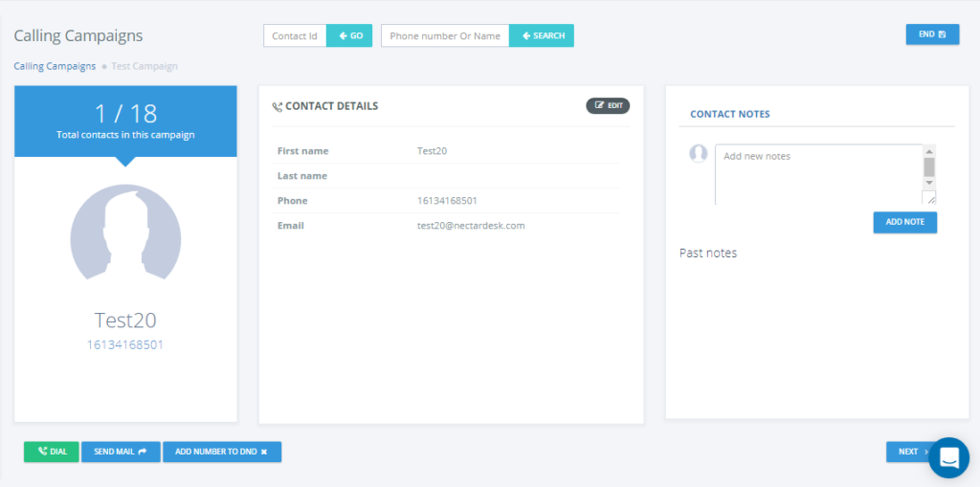Click the contact avatar silhouette
Viewport: 980px width, 487px height.
tap(125, 232)
